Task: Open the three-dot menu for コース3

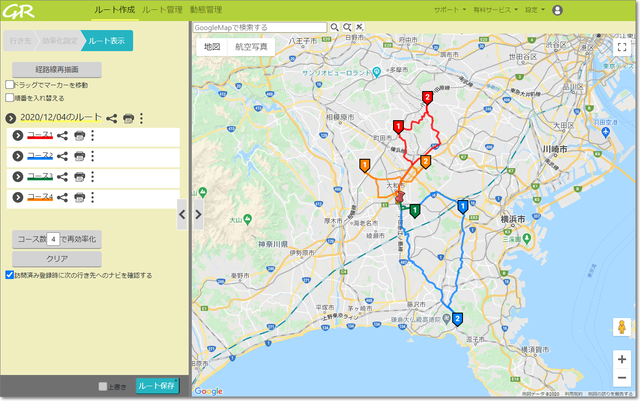Action: pyautogui.click(x=92, y=177)
